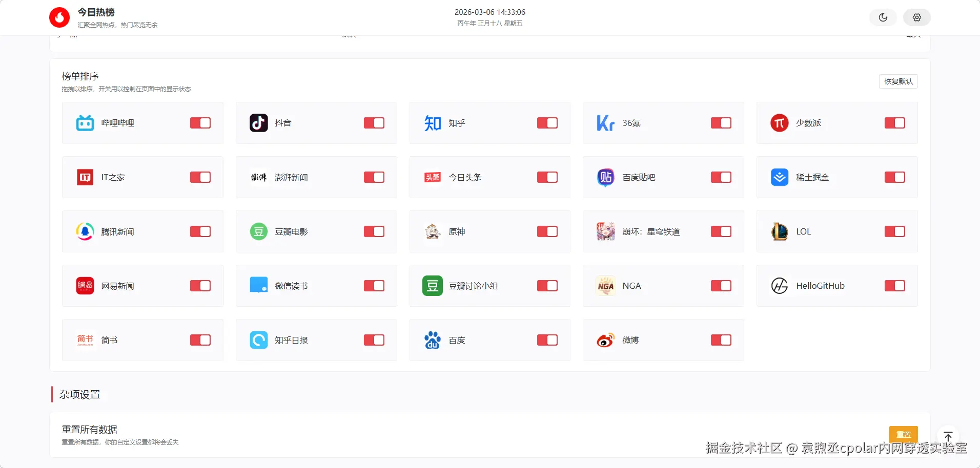980x468 pixels.
Task: Click the 微博 eye logo icon
Action: pos(606,340)
